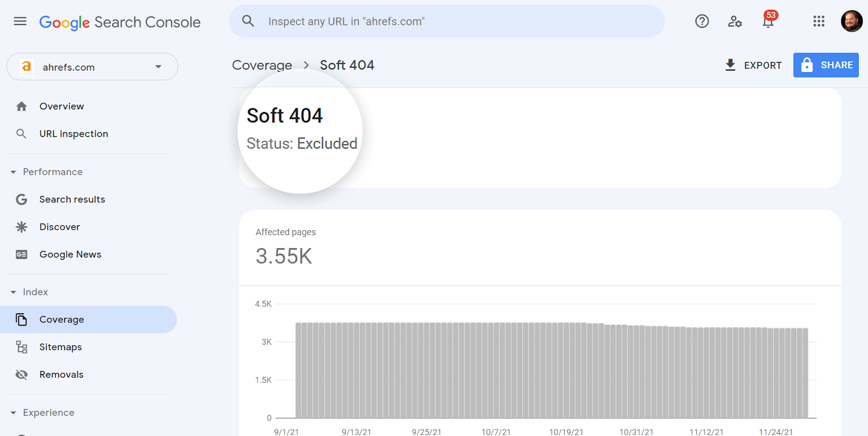Open the hamburger navigation menu
Screen dimensions: 868x436
coord(20,21)
